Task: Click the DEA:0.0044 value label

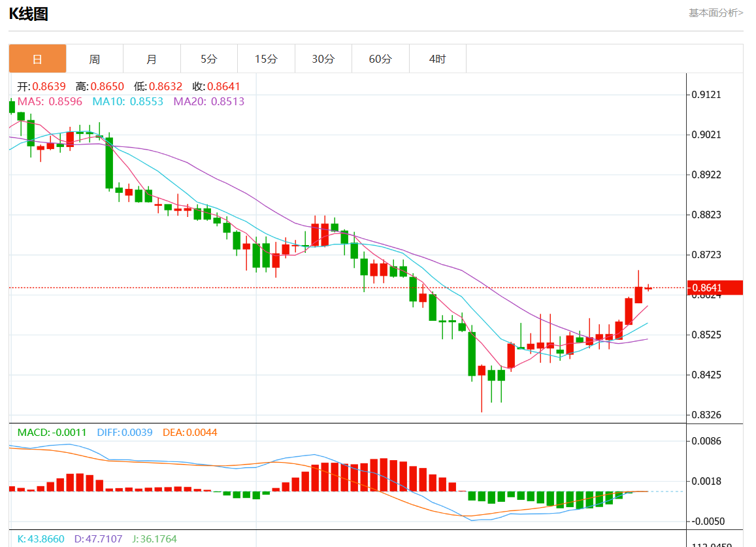Action: (190, 432)
